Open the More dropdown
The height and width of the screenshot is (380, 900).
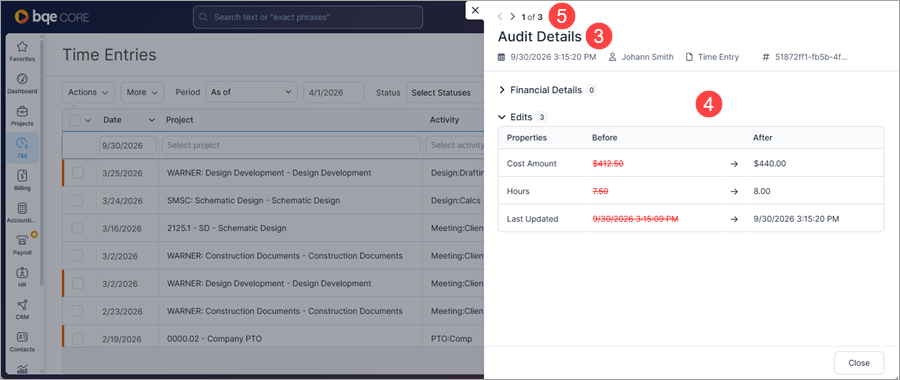[x=142, y=92]
